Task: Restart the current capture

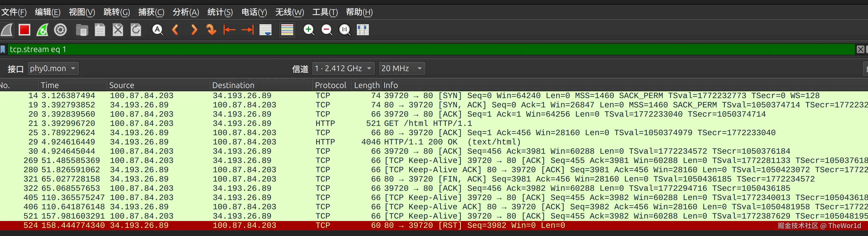Action: 42,30
